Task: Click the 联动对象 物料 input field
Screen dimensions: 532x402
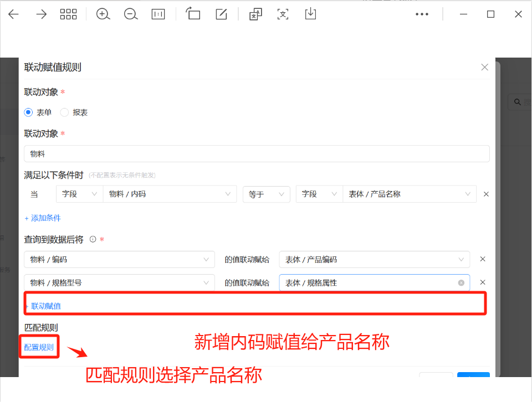Action: tap(257, 154)
